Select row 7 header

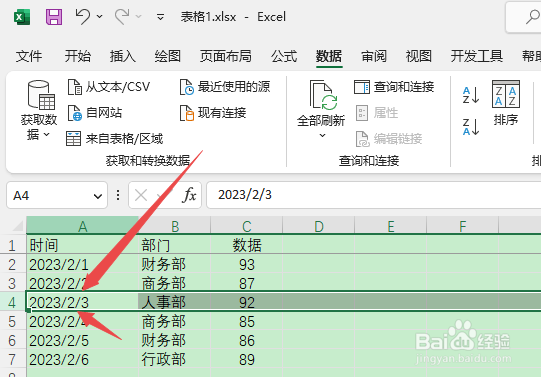click(12, 359)
